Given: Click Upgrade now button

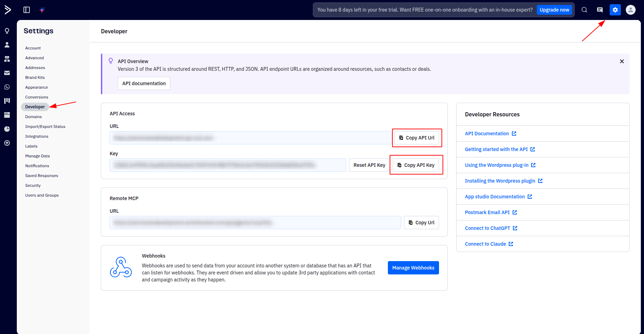Looking at the screenshot, I should [x=554, y=10].
